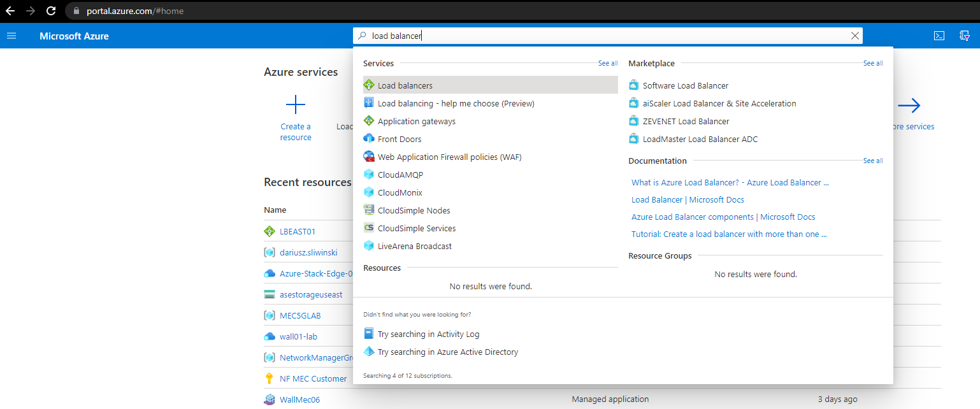See all Documentation results
This screenshot has height=409, width=980.
tap(873, 161)
